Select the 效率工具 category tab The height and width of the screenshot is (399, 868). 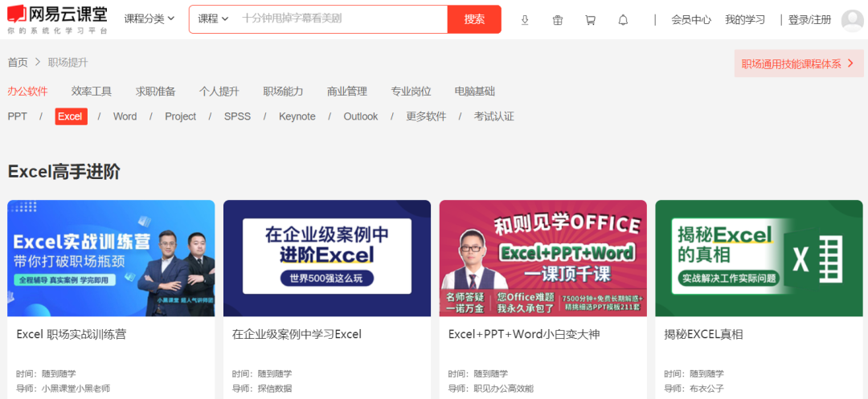point(92,92)
